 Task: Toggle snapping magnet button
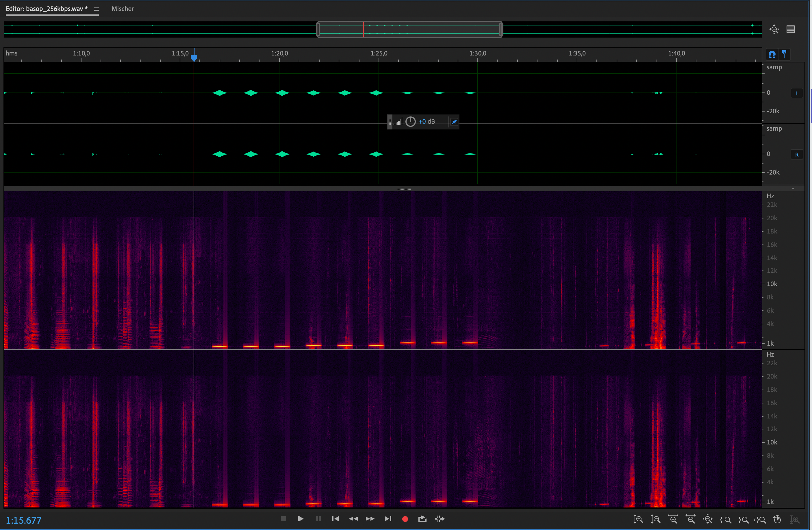(772, 54)
